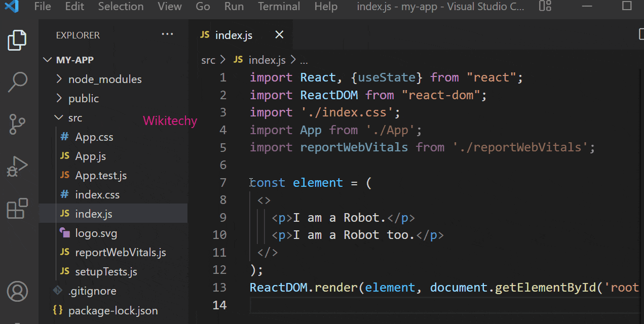Click the Customize Layout icon in title bar
The width and height of the screenshot is (644, 324).
click(x=545, y=7)
